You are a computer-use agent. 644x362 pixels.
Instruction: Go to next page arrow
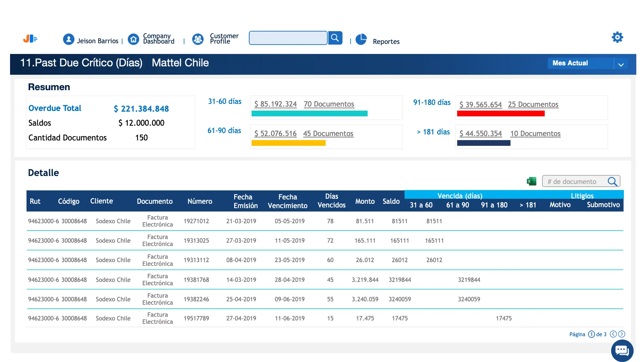tap(622, 334)
